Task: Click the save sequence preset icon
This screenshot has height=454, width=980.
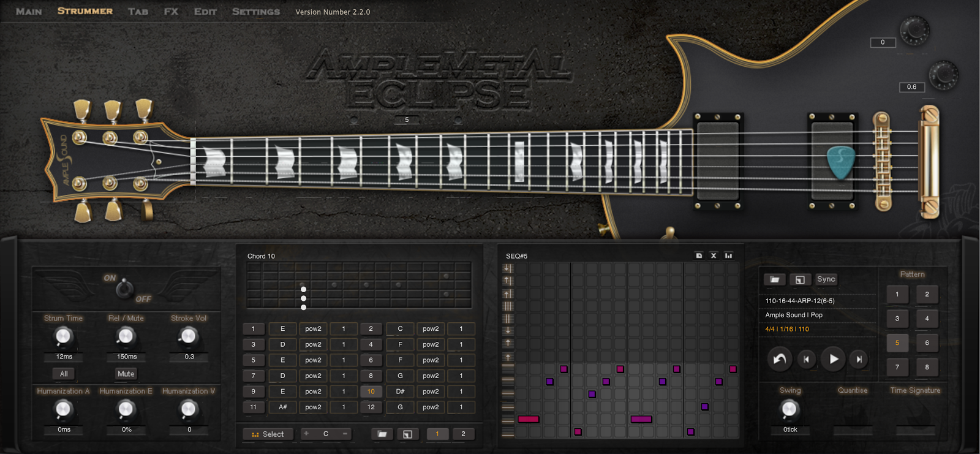Action: (799, 279)
